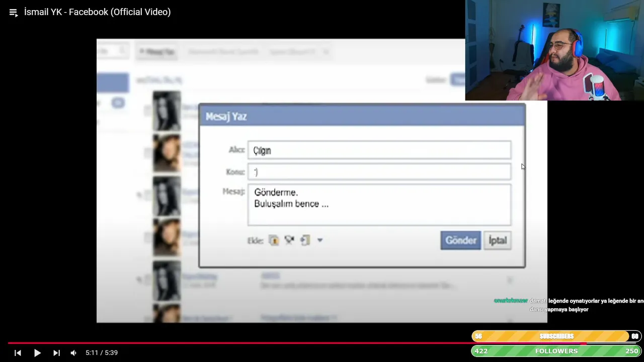The width and height of the screenshot is (644, 362).
Task: Focus the Konu subject field
Action: coord(379,172)
